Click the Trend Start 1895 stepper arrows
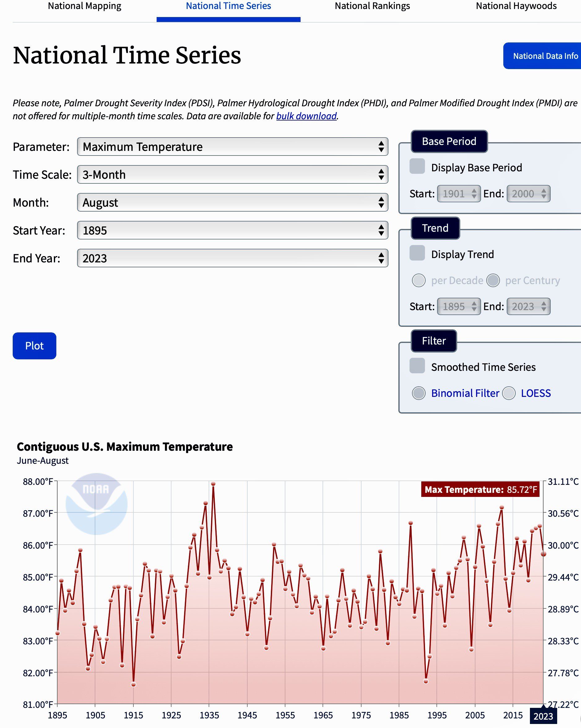 click(474, 307)
